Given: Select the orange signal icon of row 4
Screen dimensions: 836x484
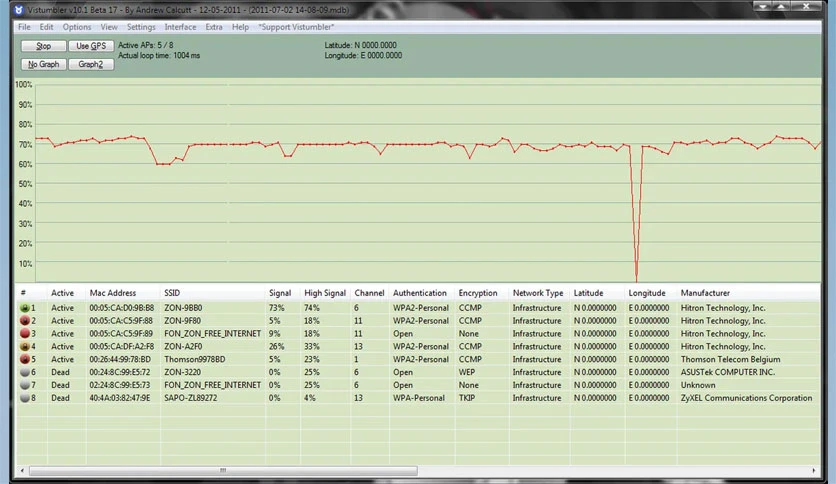Looking at the screenshot, I should click(25, 346).
